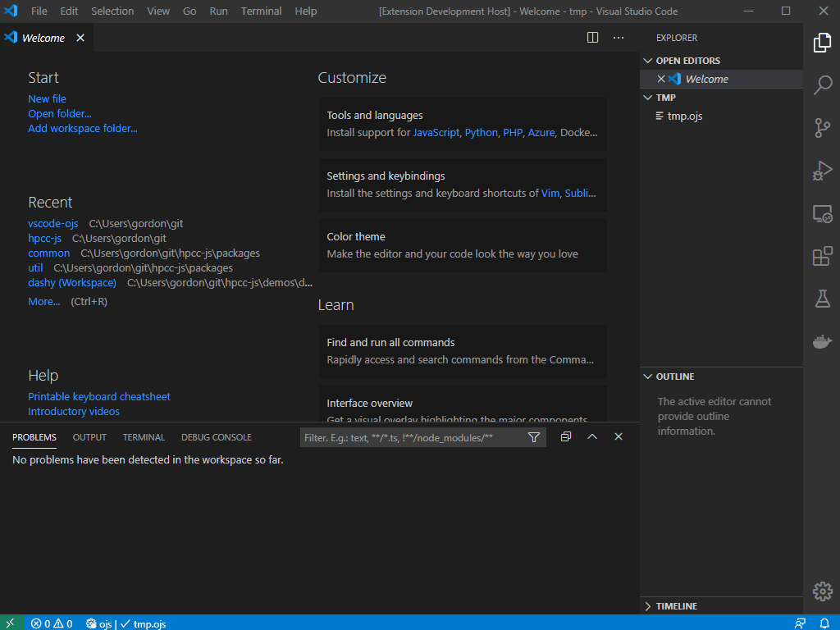The height and width of the screenshot is (630, 840).
Task: Switch to the Output panel tab
Action: pos(89,438)
